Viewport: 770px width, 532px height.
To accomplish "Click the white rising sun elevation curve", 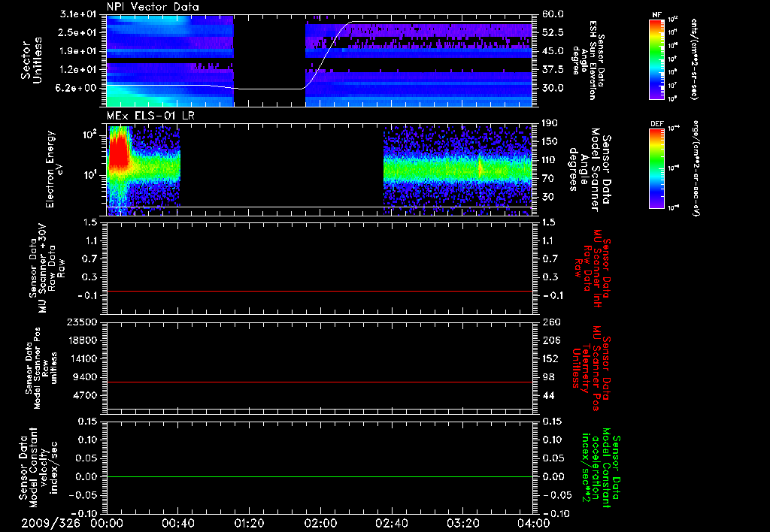I will click(x=326, y=56).
